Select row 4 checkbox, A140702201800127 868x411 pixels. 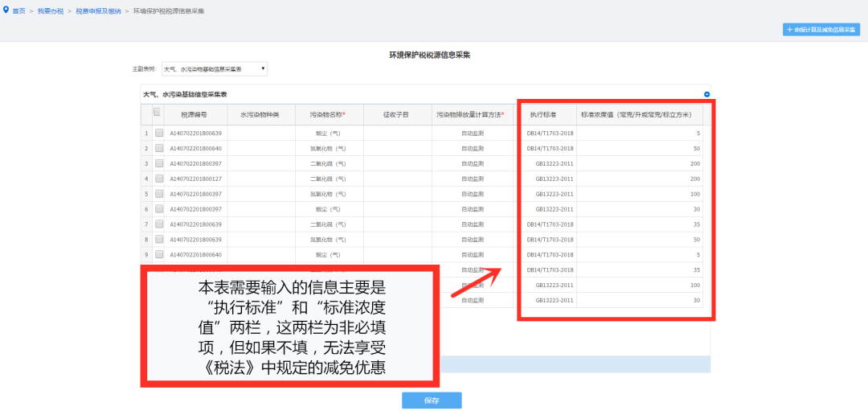[159, 179]
